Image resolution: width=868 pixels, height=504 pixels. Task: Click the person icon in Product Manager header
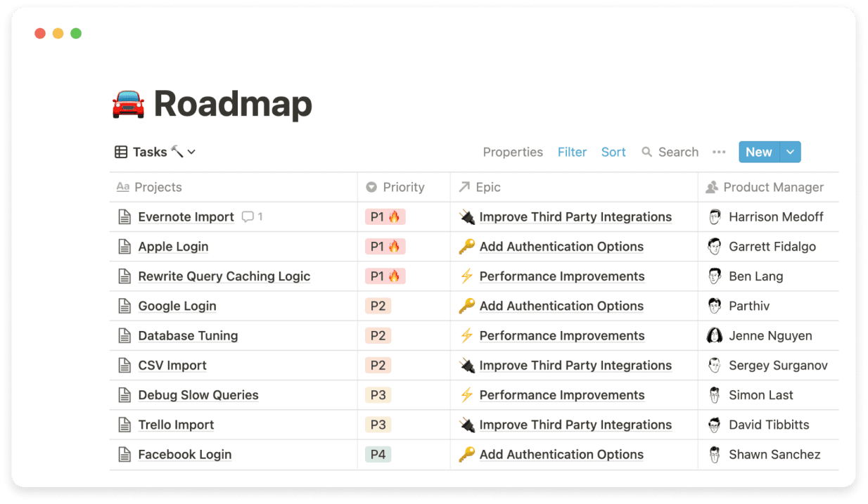[x=712, y=187]
